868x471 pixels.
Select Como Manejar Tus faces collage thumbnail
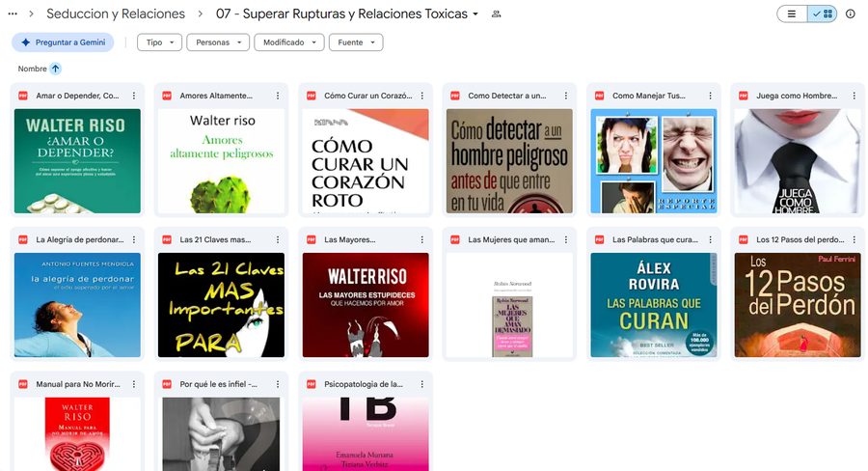[x=654, y=160]
